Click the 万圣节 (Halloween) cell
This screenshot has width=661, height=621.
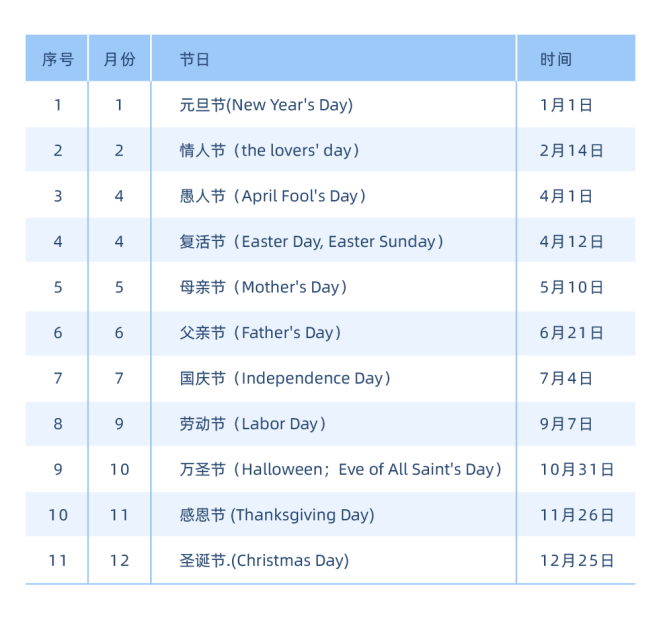point(340,469)
